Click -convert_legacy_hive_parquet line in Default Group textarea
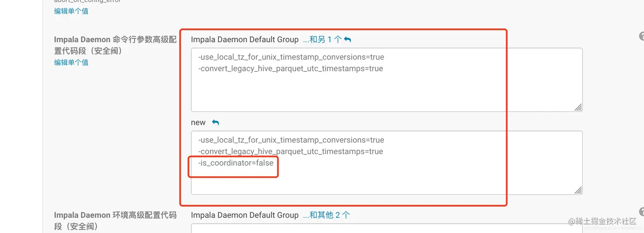Image resolution: width=644 pixels, height=233 pixels. coord(290,68)
